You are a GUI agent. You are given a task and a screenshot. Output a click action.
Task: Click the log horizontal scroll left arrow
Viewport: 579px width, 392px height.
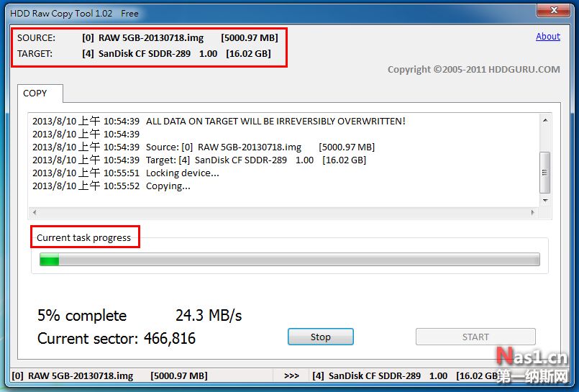35,212
